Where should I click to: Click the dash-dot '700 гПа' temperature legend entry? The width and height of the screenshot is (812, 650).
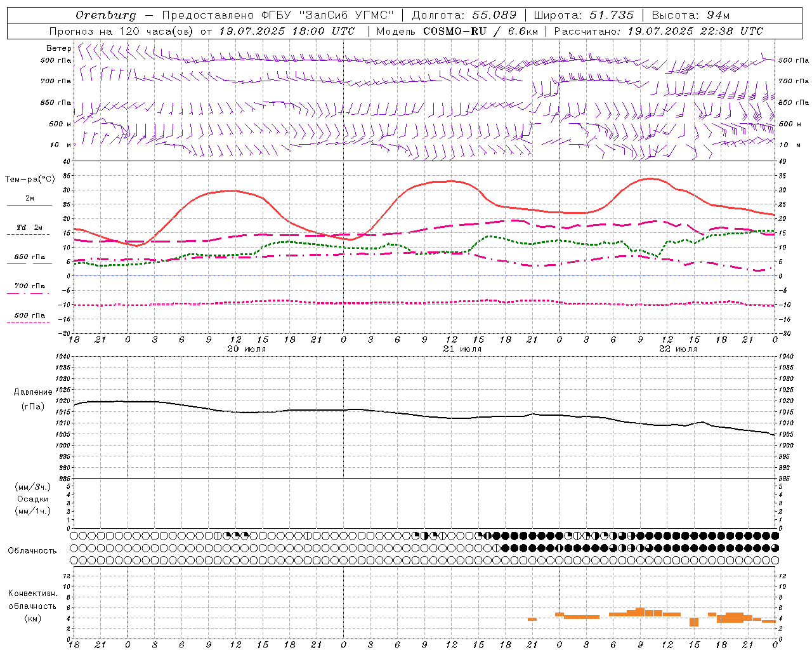point(30,286)
